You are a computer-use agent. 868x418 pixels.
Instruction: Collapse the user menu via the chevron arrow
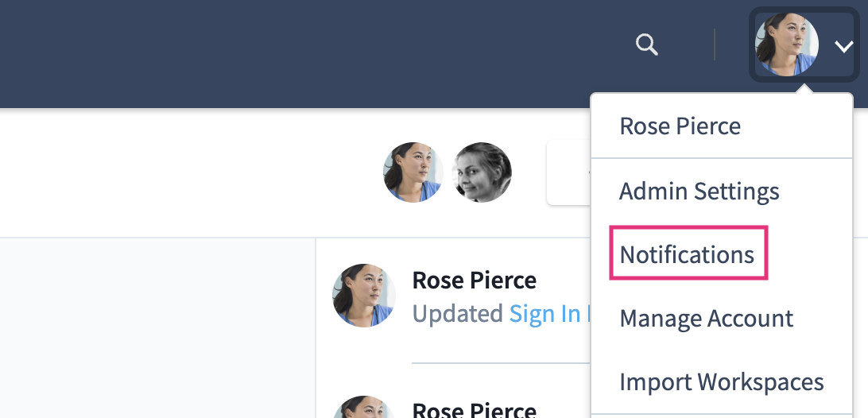pos(843,47)
